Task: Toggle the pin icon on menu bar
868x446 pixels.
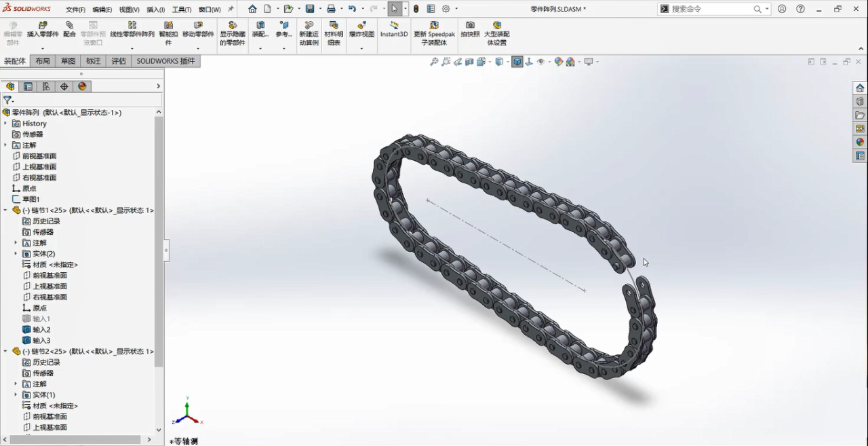Action: (231, 10)
